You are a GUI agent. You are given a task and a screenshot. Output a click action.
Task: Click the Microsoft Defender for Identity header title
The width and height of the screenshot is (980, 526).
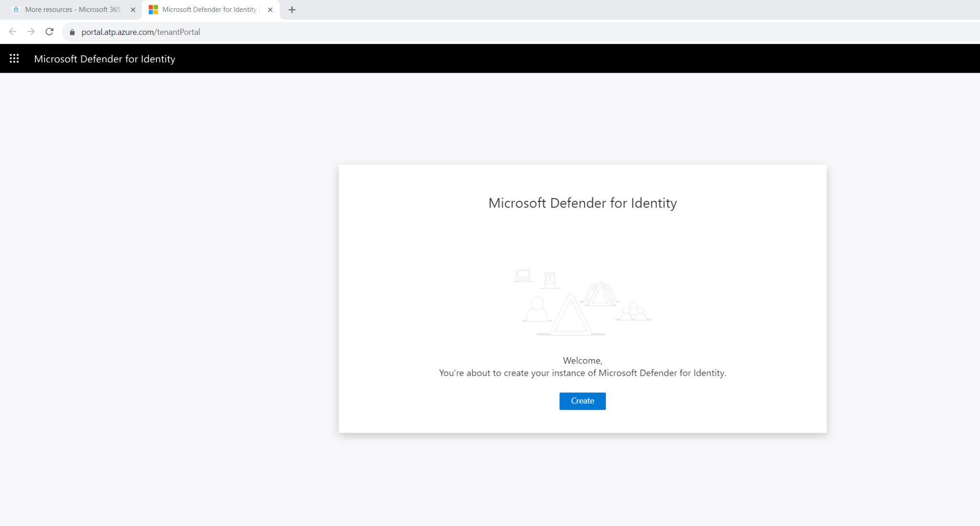(x=104, y=58)
